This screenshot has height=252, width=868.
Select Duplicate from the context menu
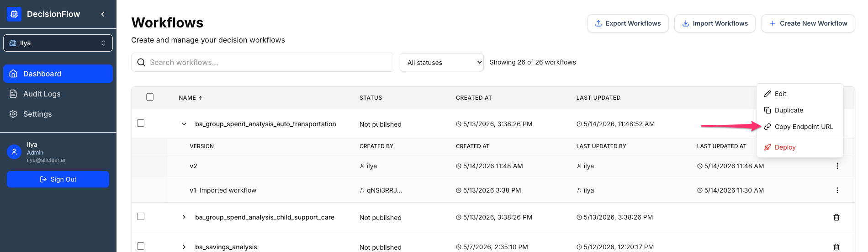800,110
